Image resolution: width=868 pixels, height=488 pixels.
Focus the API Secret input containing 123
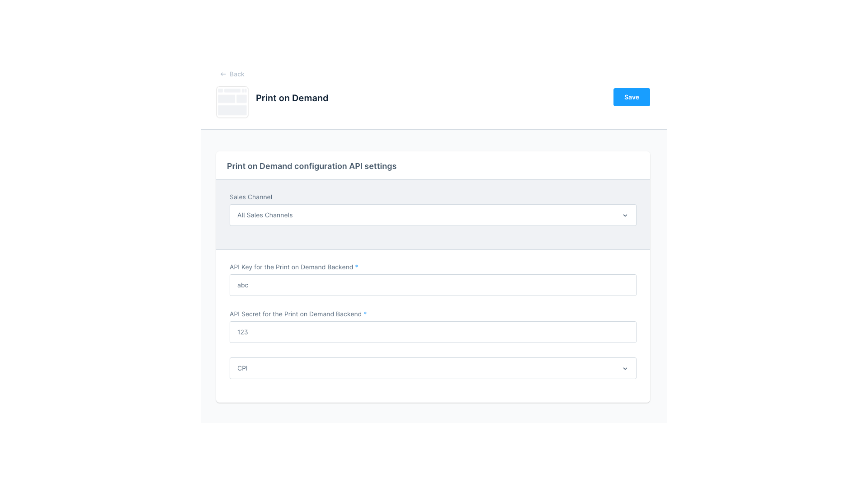[433, 332]
